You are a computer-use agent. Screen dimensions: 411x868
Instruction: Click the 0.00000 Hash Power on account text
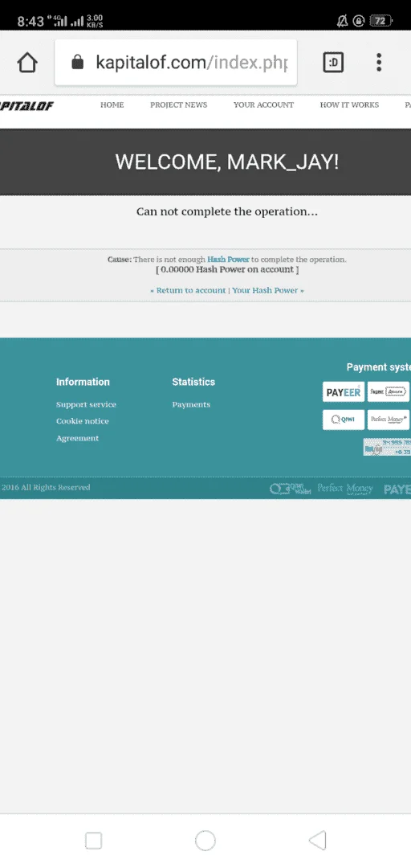click(x=227, y=269)
